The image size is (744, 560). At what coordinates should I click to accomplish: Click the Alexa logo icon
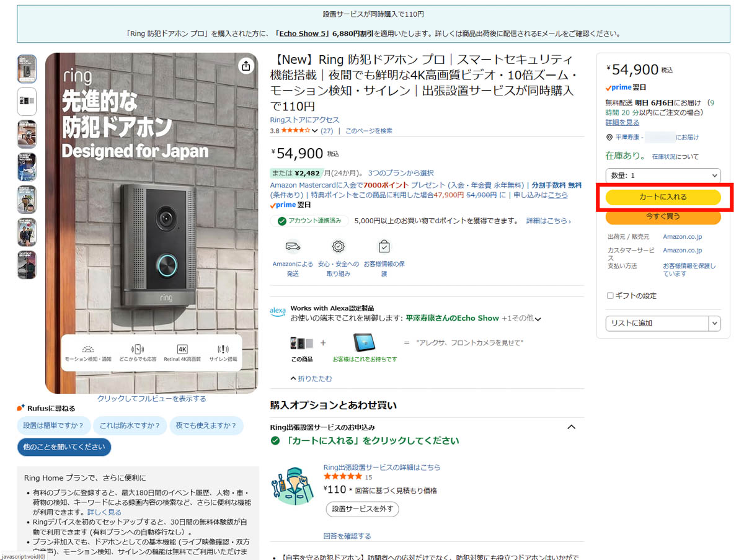[x=278, y=311]
